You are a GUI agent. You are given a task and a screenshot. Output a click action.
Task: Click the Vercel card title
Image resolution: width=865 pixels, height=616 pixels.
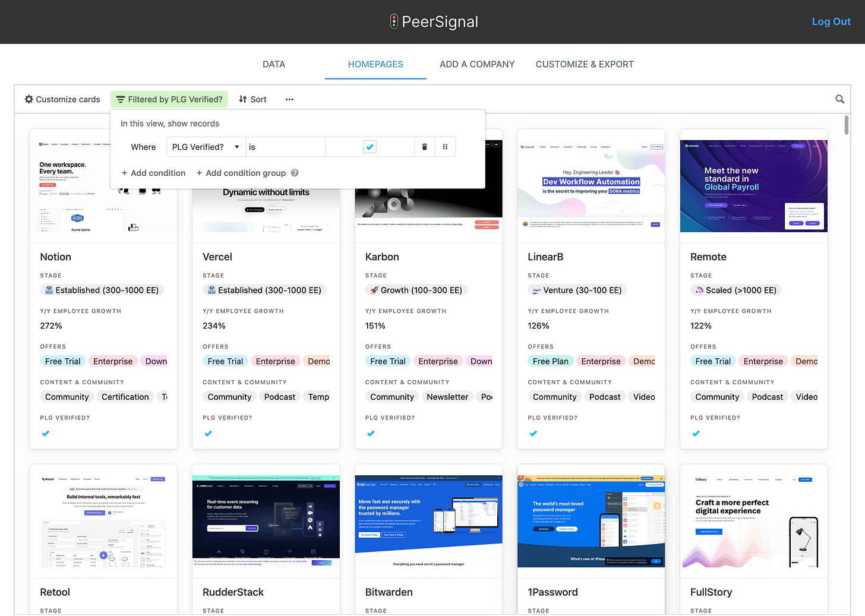coord(217,257)
